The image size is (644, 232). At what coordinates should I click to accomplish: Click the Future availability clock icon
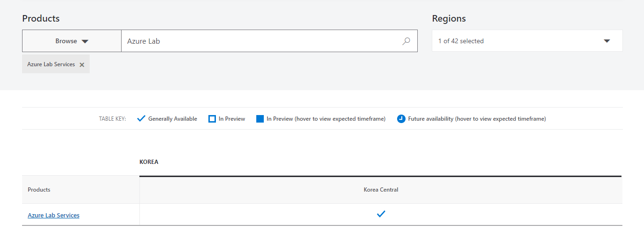click(401, 119)
